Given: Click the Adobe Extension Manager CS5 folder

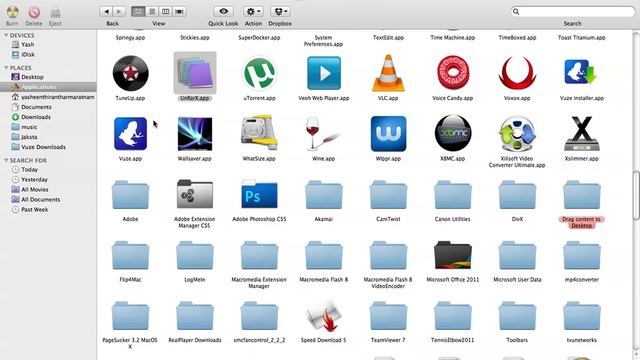Looking at the screenshot, I should pos(195,194).
